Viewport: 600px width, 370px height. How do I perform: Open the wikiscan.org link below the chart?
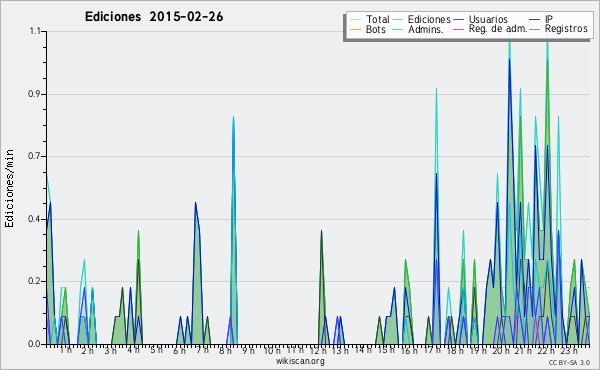coord(300,361)
